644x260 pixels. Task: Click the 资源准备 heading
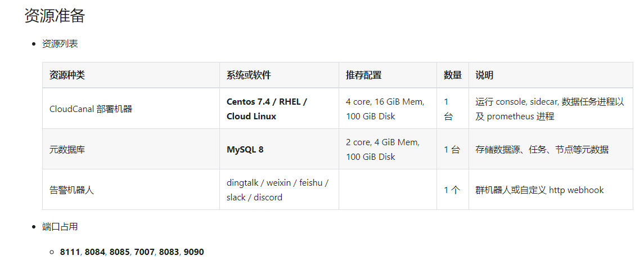tap(55, 16)
